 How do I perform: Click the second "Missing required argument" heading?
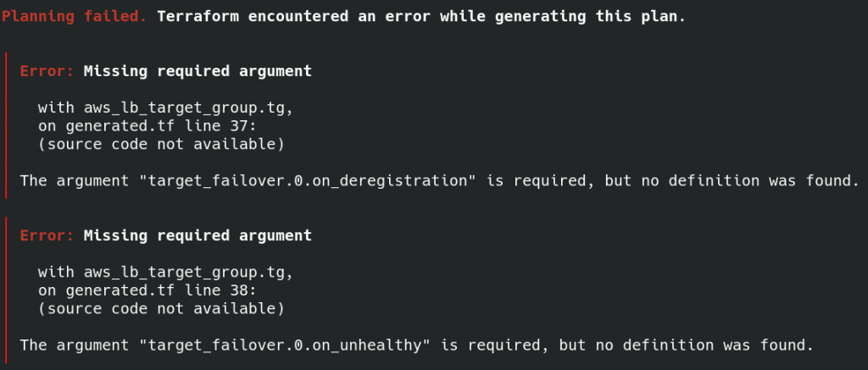click(x=198, y=236)
